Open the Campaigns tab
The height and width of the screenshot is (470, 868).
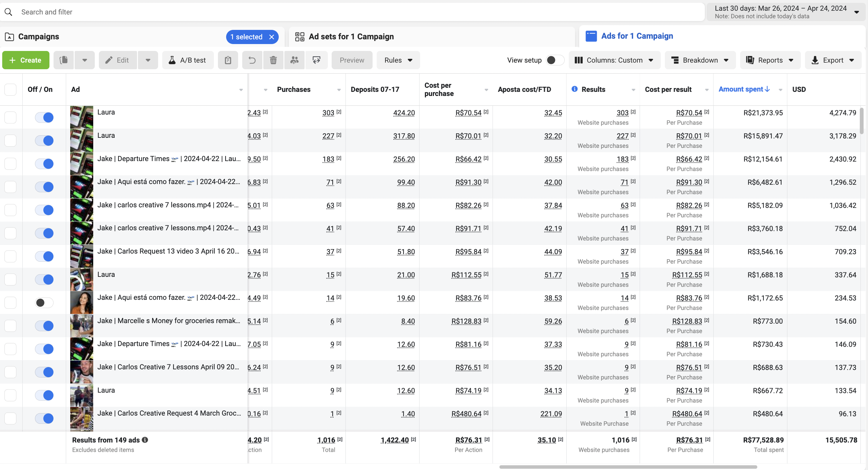coord(38,36)
